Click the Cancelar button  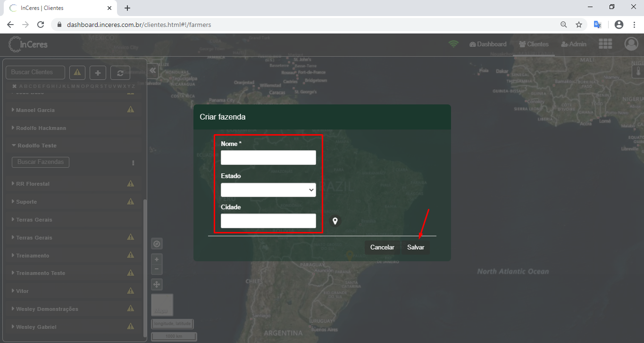pyautogui.click(x=382, y=247)
